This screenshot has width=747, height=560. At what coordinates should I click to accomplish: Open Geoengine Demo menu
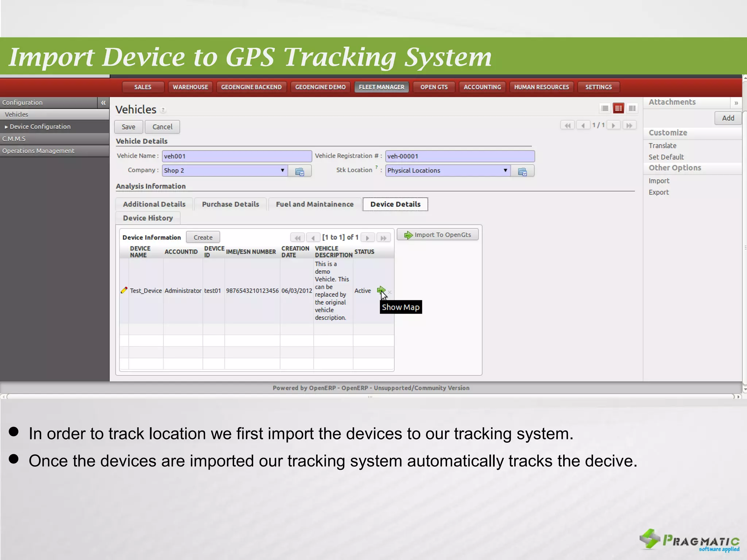tap(320, 87)
